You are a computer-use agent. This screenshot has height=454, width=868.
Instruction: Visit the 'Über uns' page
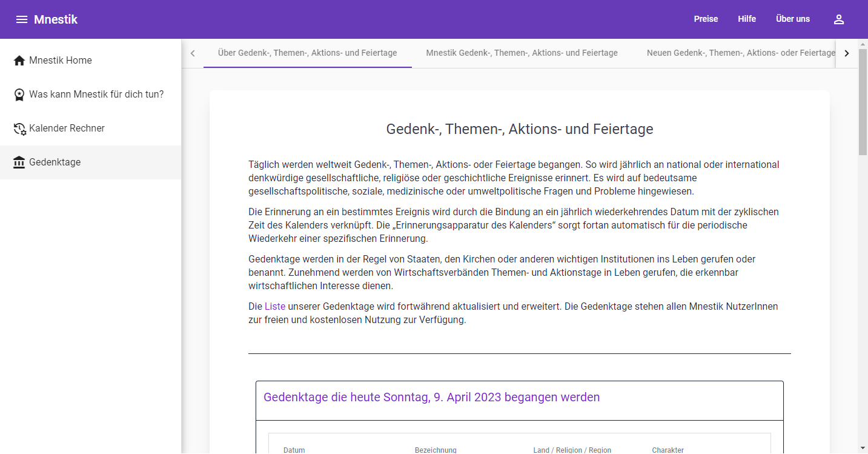(x=792, y=19)
